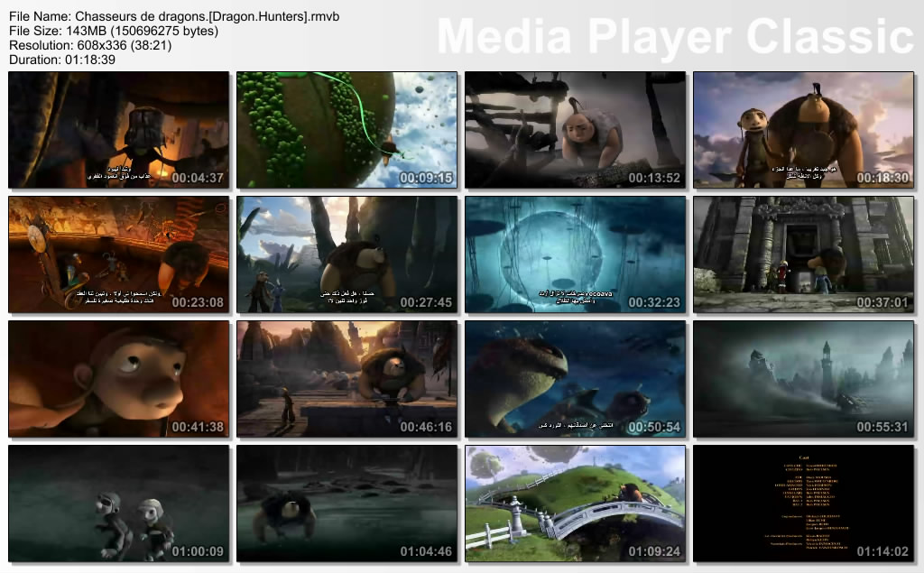Select the Duration 01:18:39 line
The height and width of the screenshot is (573, 924).
click(x=62, y=60)
